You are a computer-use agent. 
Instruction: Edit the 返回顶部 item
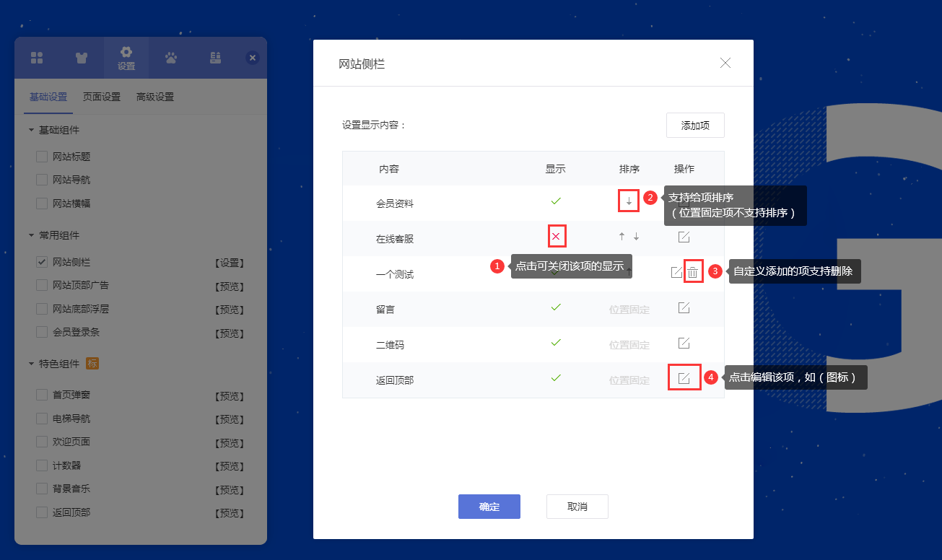pos(684,378)
